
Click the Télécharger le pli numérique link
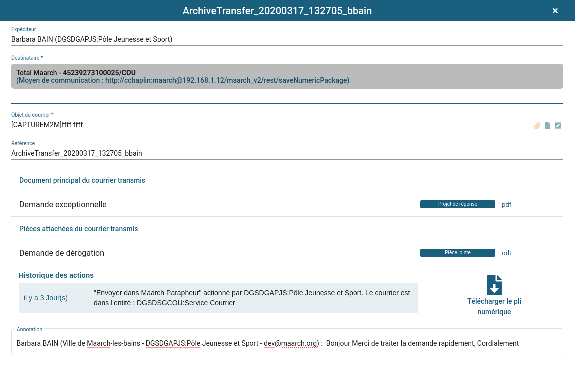pos(494,307)
